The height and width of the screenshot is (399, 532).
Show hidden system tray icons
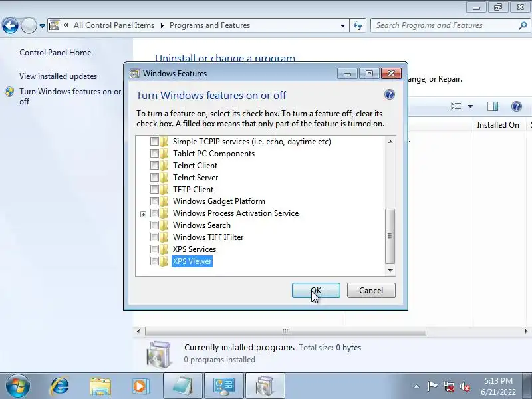(417, 386)
